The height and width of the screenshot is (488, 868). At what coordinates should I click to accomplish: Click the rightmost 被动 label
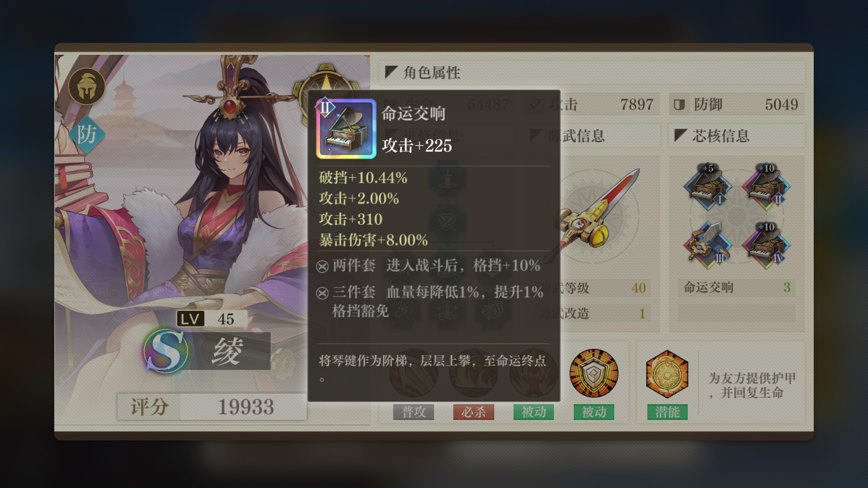click(x=594, y=412)
